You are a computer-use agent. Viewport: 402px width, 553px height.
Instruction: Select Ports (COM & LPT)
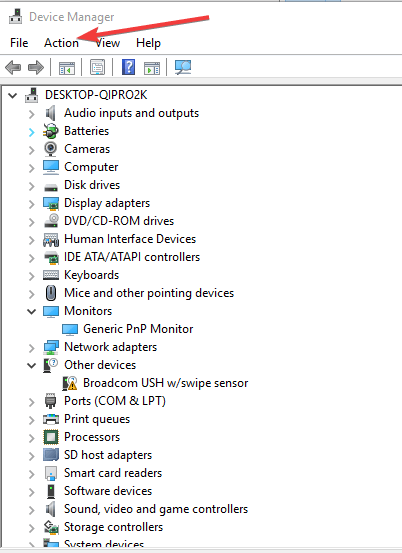[115, 401]
